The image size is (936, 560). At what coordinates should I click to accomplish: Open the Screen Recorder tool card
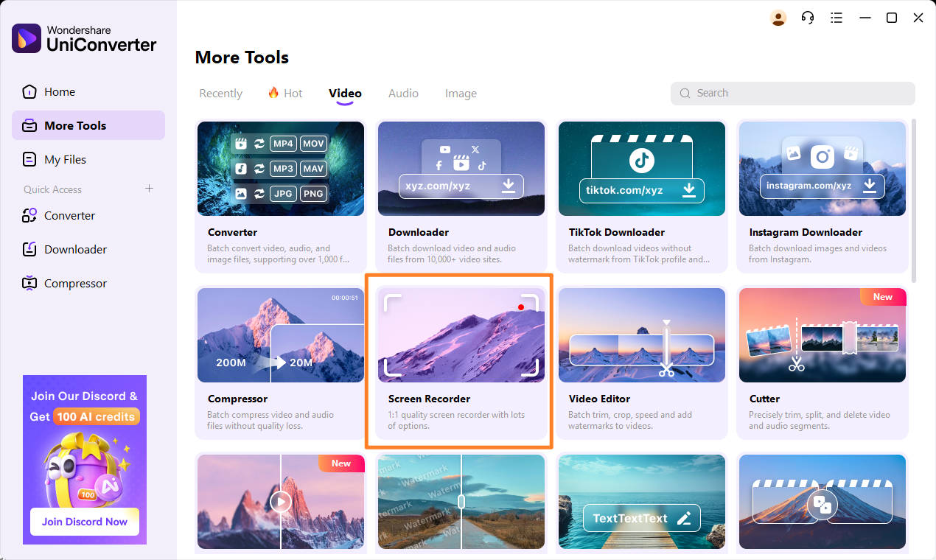[x=461, y=363]
